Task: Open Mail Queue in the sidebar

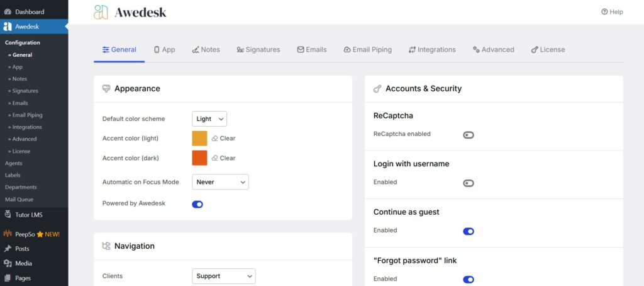Action: (x=19, y=199)
